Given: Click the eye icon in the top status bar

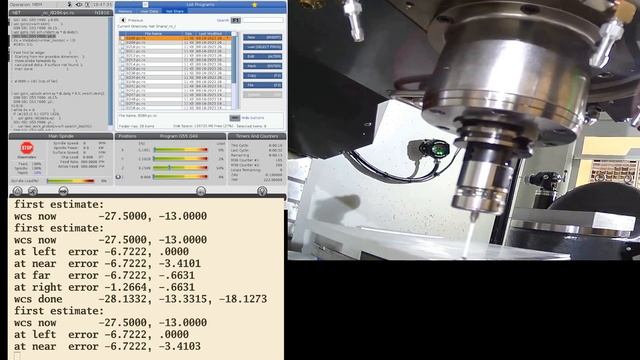Looking at the screenshot, I should (x=79, y=4).
